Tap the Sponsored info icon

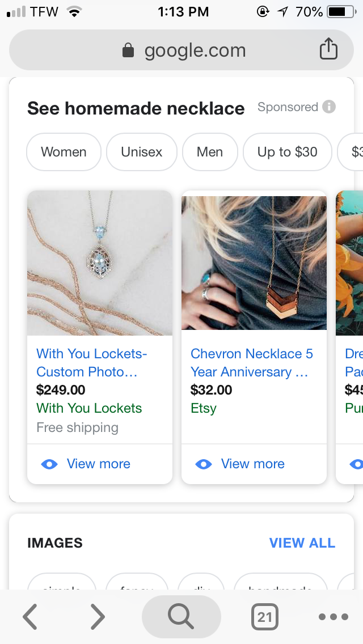[x=329, y=107]
